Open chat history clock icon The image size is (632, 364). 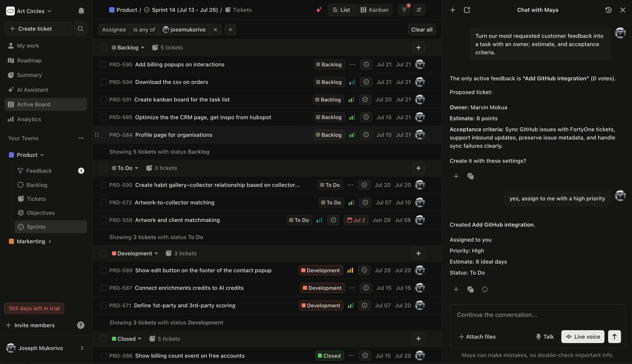[x=609, y=10]
